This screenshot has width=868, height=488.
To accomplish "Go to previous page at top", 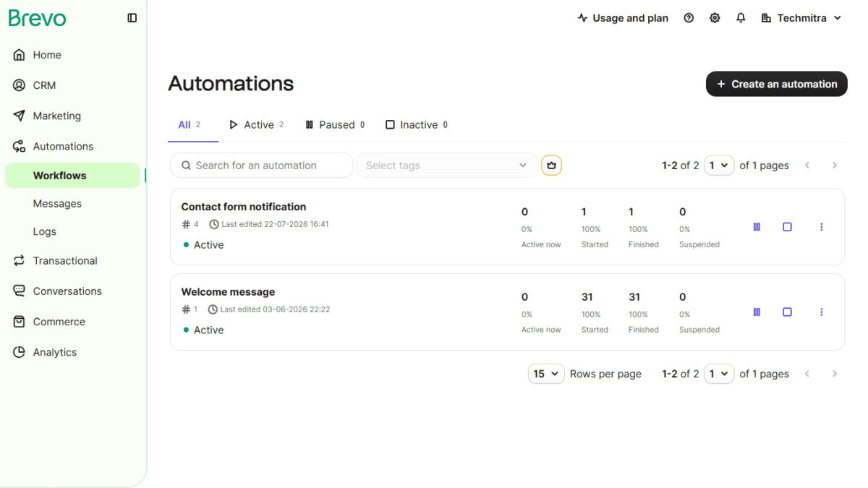I will 807,166.
